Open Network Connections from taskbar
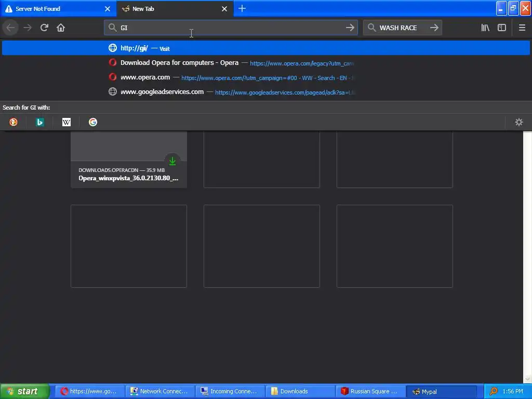Screen dimensions: 532x399 [159, 391]
